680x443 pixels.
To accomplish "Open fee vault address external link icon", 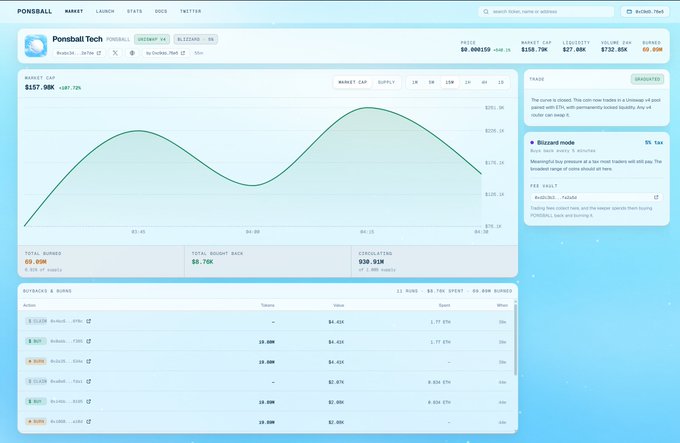I will pyautogui.click(x=656, y=197).
